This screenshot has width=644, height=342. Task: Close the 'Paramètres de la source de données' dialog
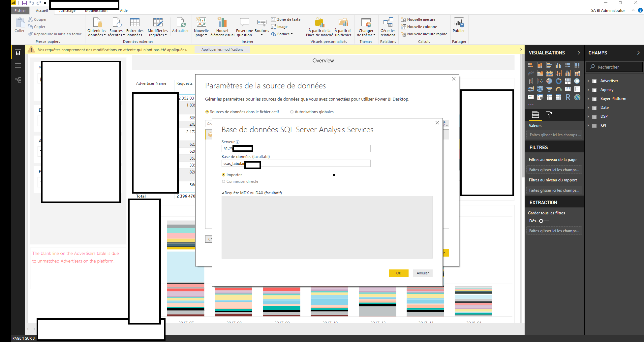click(x=454, y=79)
